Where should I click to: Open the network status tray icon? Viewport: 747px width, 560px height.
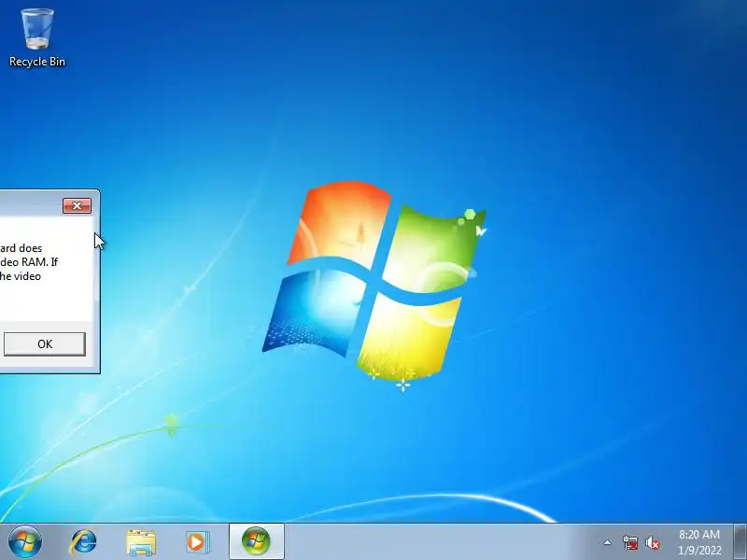click(629, 542)
